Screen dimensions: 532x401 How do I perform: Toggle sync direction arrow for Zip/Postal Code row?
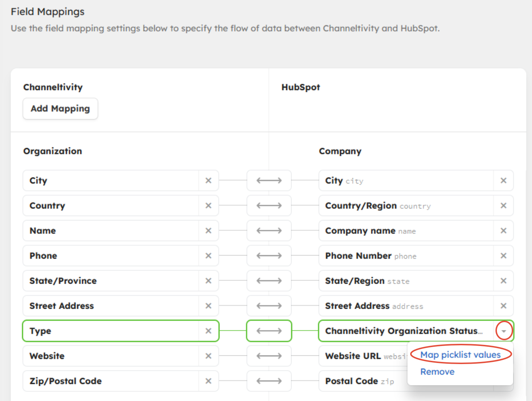tap(269, 381)
